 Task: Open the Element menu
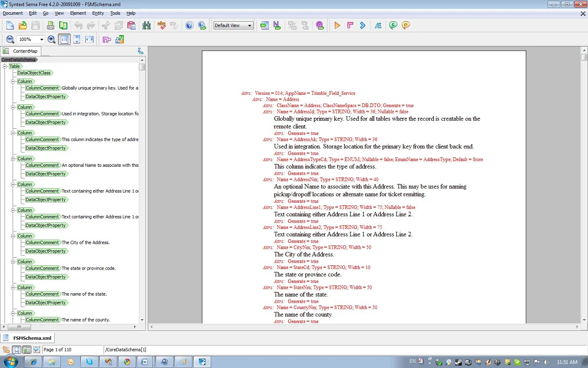[78, 13]
